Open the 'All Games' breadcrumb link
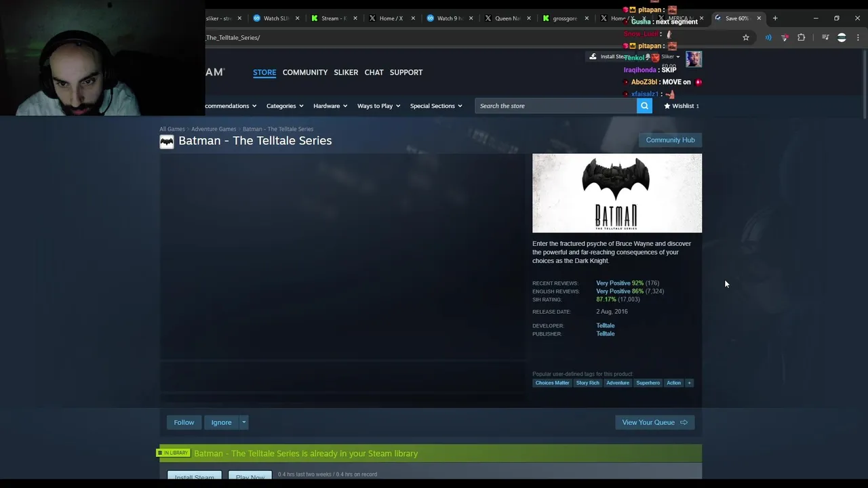The width and height of the screenshot is (868, 488). point(172,129)
